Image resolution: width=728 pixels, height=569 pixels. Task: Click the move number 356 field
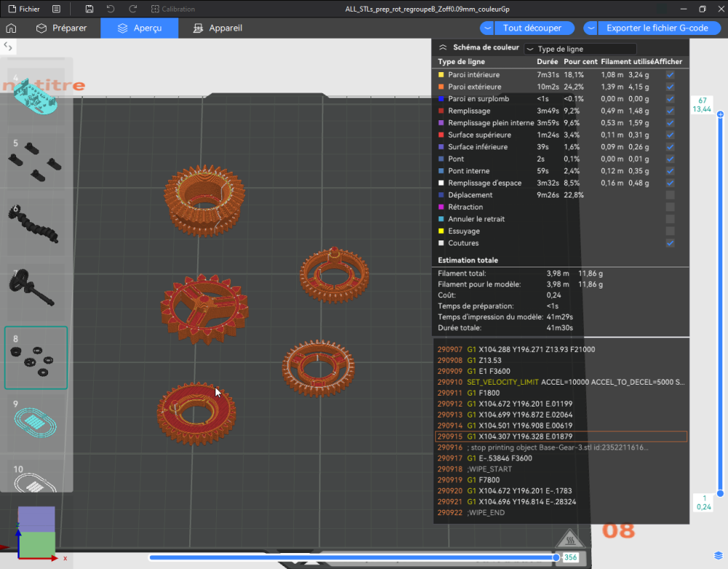[571, 557]
